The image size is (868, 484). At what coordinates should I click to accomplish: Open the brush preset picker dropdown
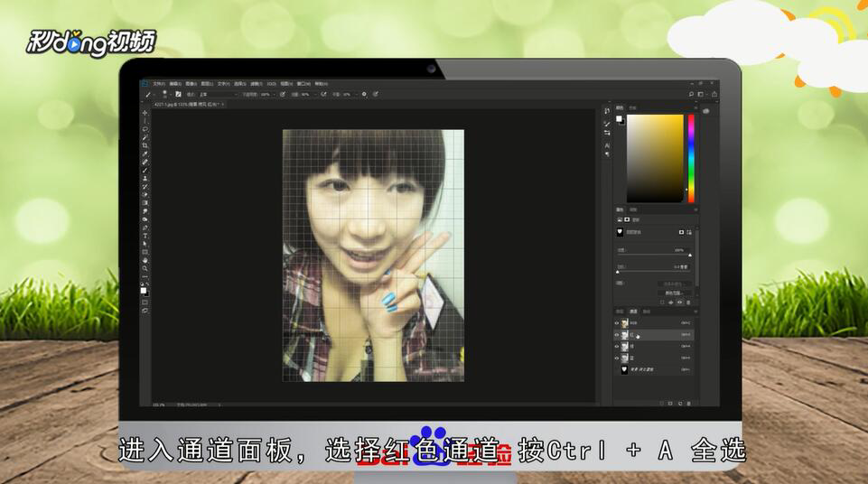171,94
